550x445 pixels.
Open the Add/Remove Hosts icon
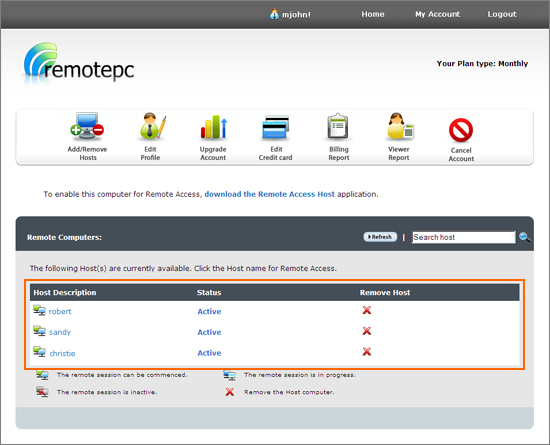[x=87, y=126]
